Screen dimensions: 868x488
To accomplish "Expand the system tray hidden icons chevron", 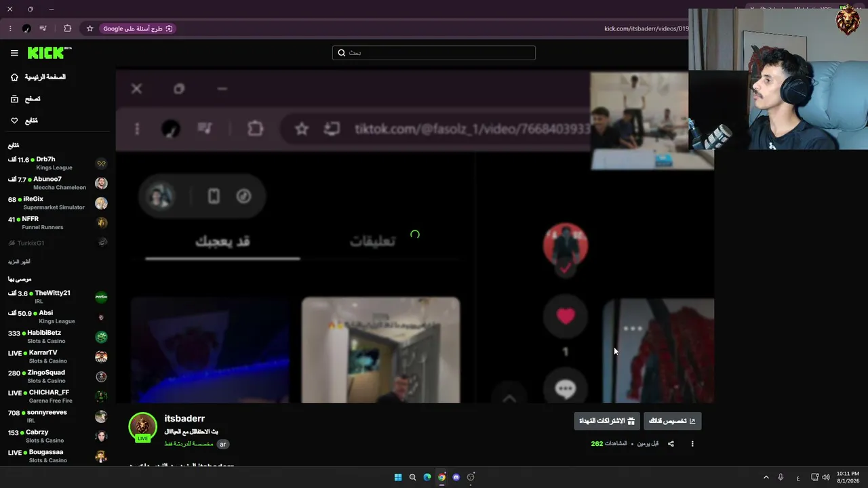I will pyautogui.click(x=766, y=477).
